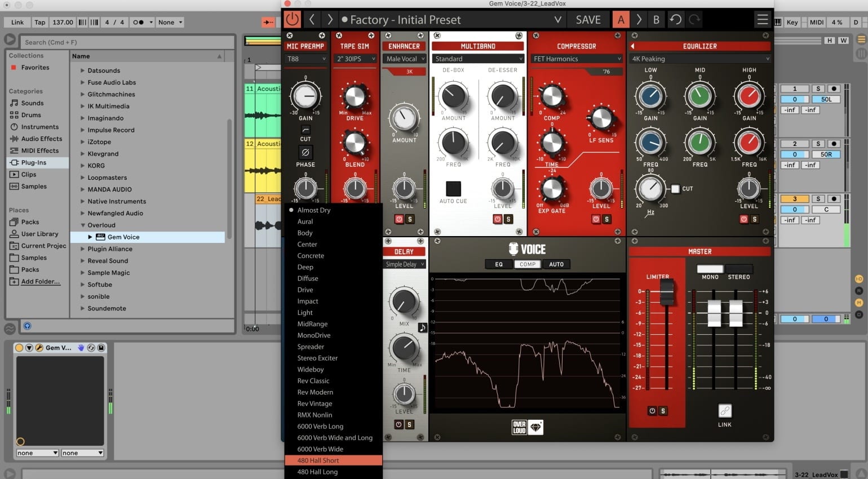Click the Mic Preamp Gain knob
Image resolution: width=868 pixels, height=479 pixels.
(305, 96)
